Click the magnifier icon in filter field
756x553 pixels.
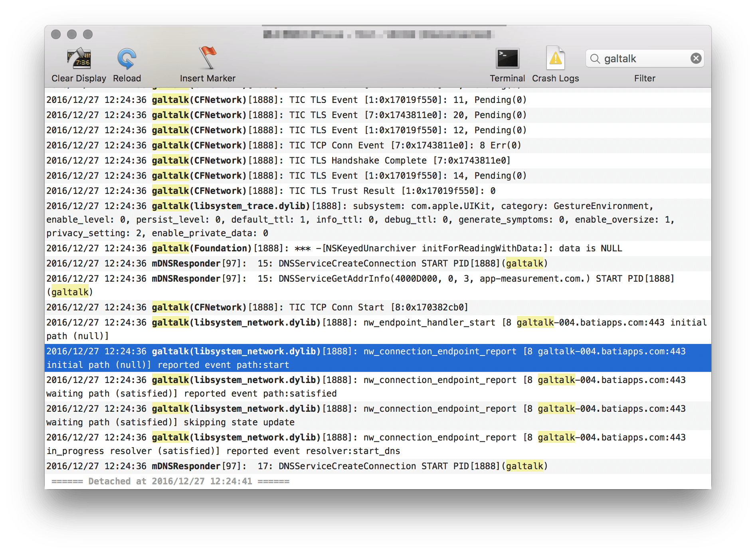[x=595, y=59]
